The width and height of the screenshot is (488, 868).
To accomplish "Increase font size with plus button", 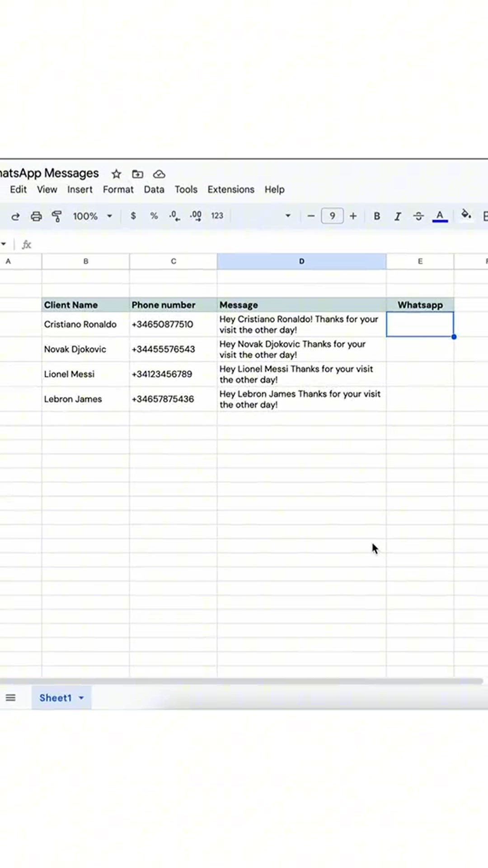I will [353, 216].
